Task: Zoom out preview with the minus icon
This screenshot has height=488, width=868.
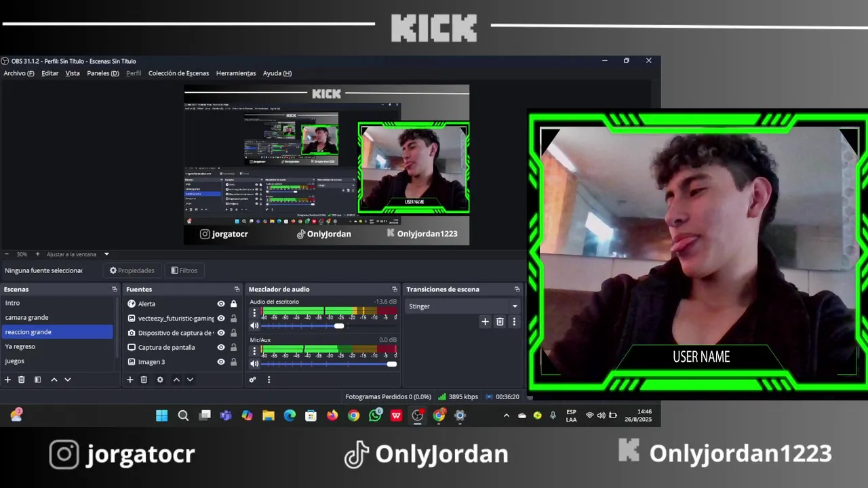Action: tap(7, 254)
